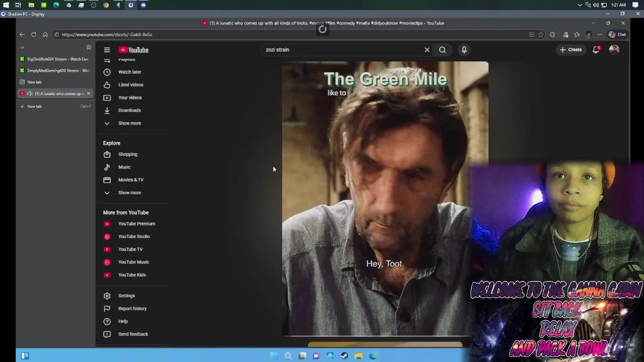644x362 pixels.
Task: Open the browser extensions puzzle icon
Action: (x=552, y=35)
